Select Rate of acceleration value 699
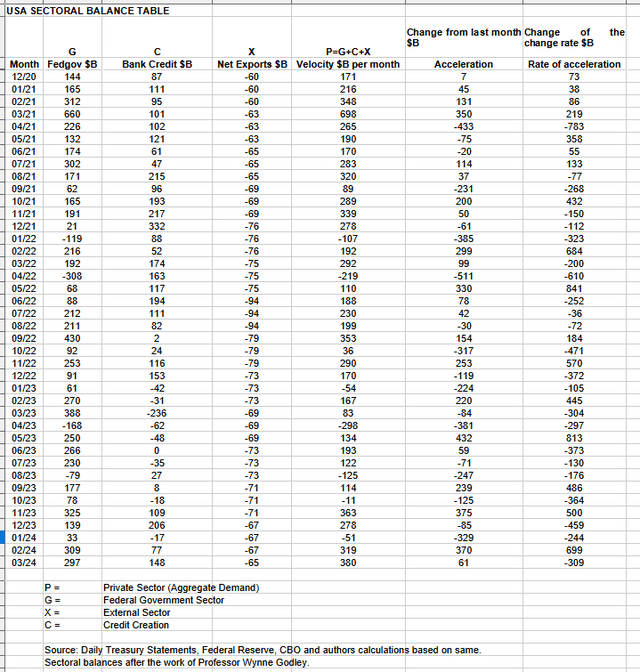The image size is (640, 672). click(x=574, y=550)
